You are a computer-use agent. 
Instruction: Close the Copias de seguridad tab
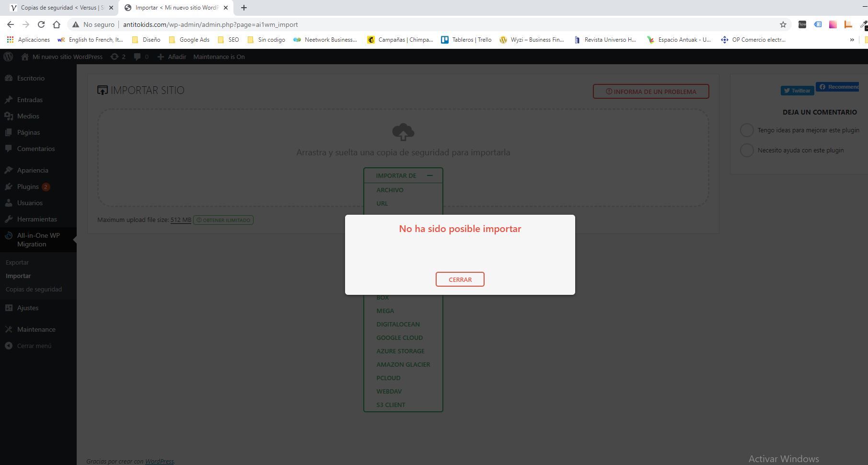click(x=111, y=8)
